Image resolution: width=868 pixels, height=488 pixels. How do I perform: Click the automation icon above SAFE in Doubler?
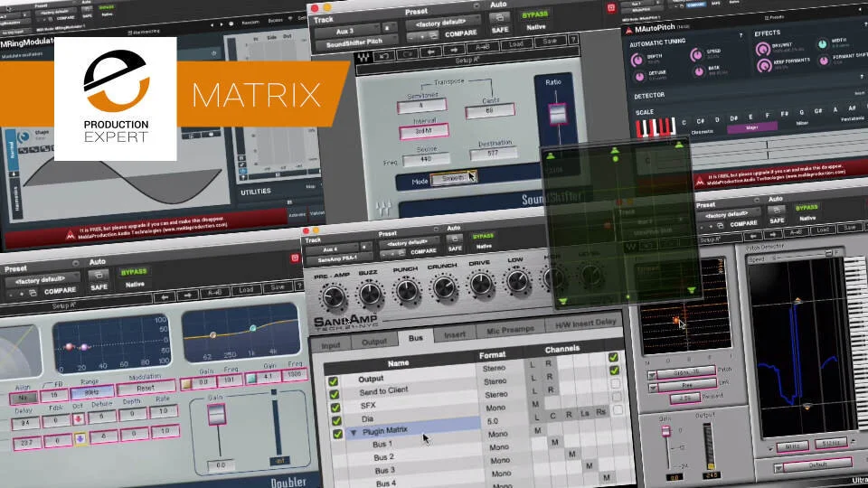(99, 275)
